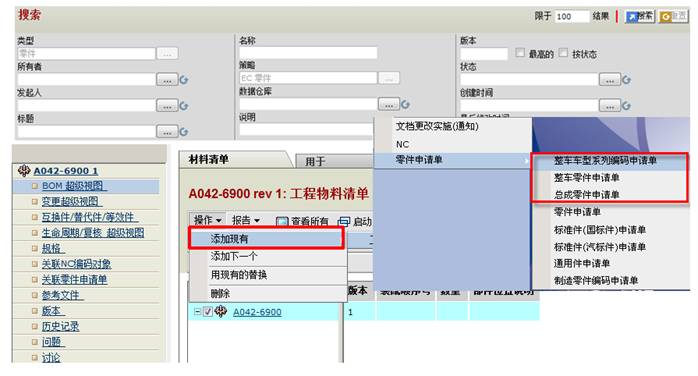Click the refresh icon next to 所有者 field
The image size is (698, 376).
coord(184,80)
